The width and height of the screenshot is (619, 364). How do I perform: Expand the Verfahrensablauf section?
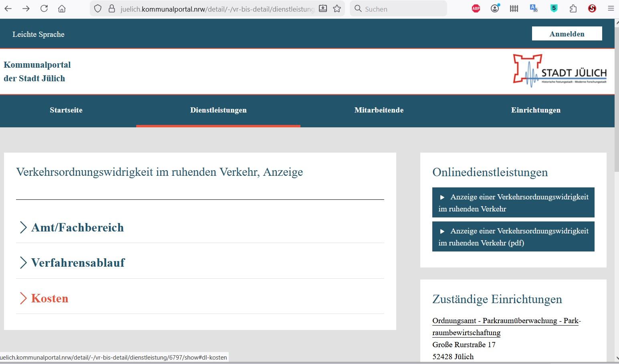pos(78,263)
